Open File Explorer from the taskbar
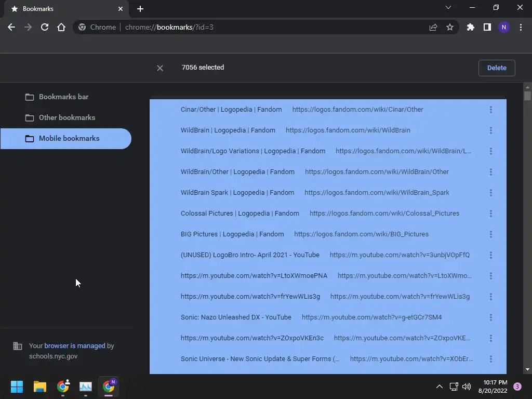This screenshot has height=399, width=532. coord(39,387)
